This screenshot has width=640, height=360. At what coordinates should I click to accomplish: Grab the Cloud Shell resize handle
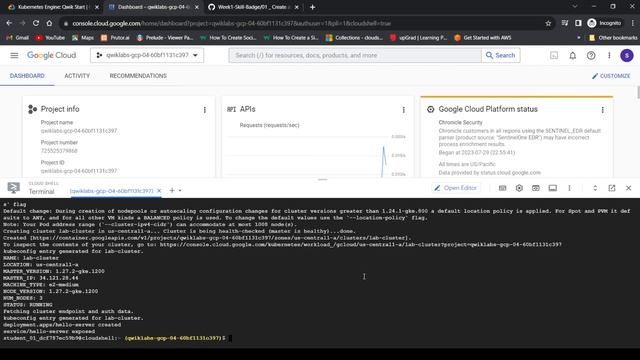click(x=323, y=179)
